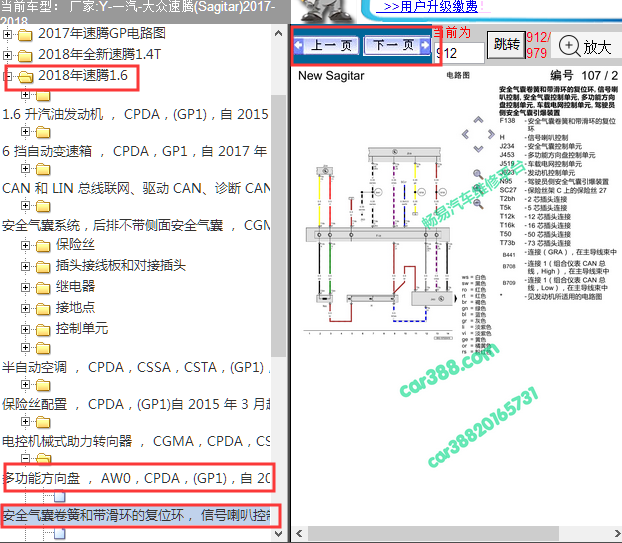Collapse the 2018年速腾1.6 tree node
Image resolution: width=622 pixels, height=543 pixels.
click(7, 76)
